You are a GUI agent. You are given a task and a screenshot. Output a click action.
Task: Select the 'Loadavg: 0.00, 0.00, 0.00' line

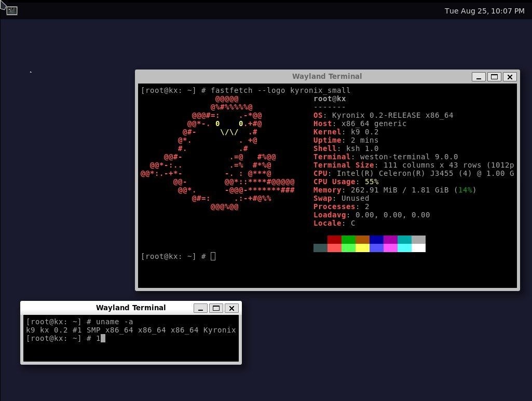pyautogui.click(x=372, y=215)
